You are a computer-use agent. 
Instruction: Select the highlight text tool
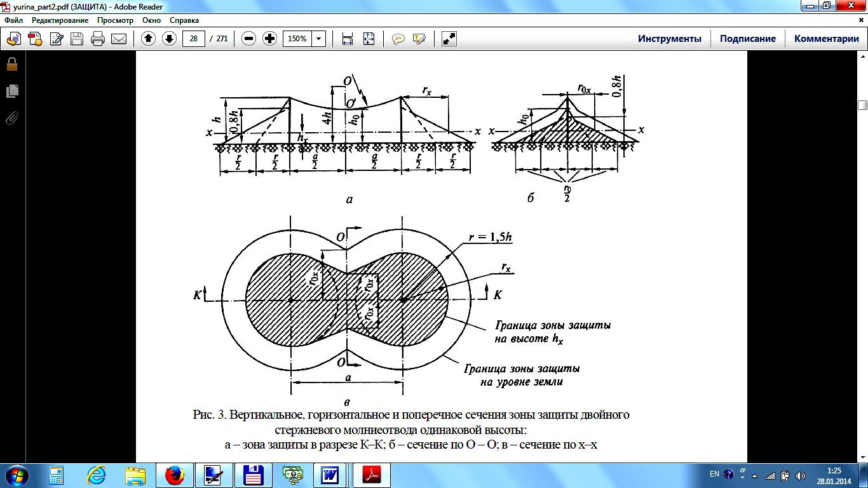(x=419, y=39)
